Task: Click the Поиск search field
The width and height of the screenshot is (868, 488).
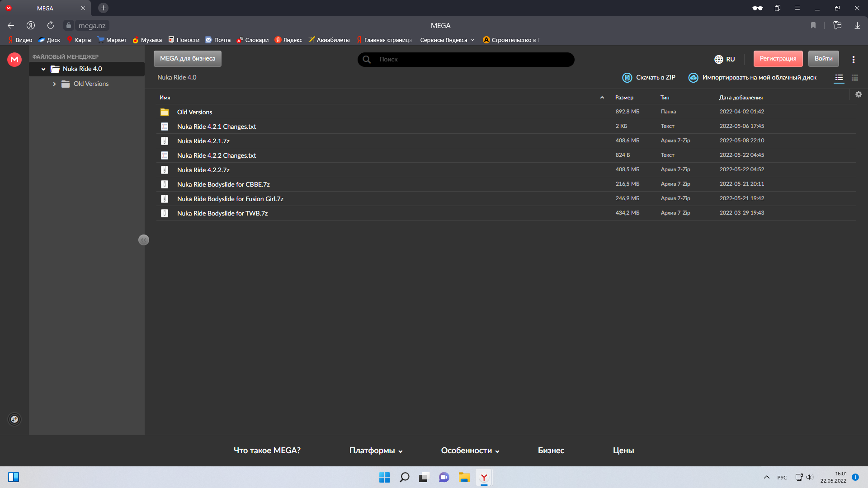Action: pyautogui.click(x=470, y=59)
